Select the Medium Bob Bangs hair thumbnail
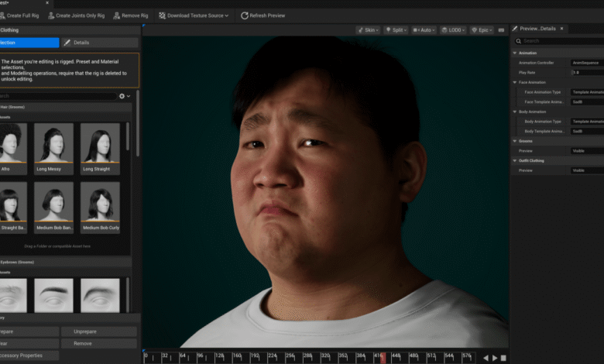Image resolution: width=604 pixels, height=364 pixels. pos(53,208)
